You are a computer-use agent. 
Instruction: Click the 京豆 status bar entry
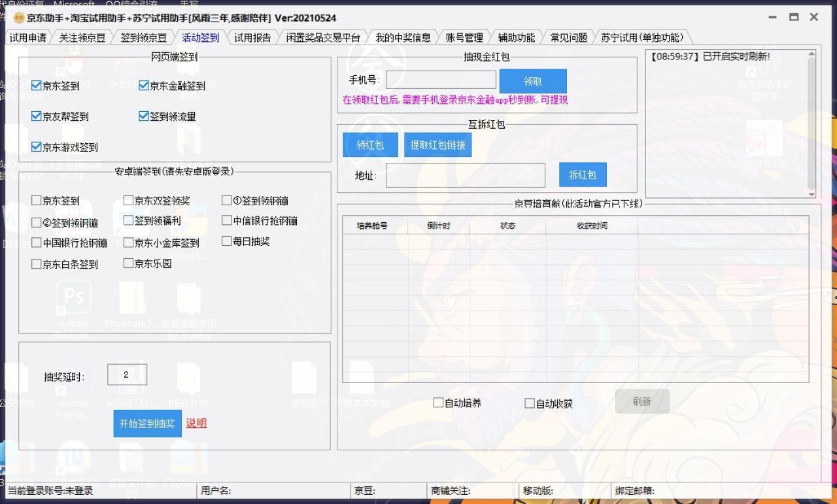(365, 490)
